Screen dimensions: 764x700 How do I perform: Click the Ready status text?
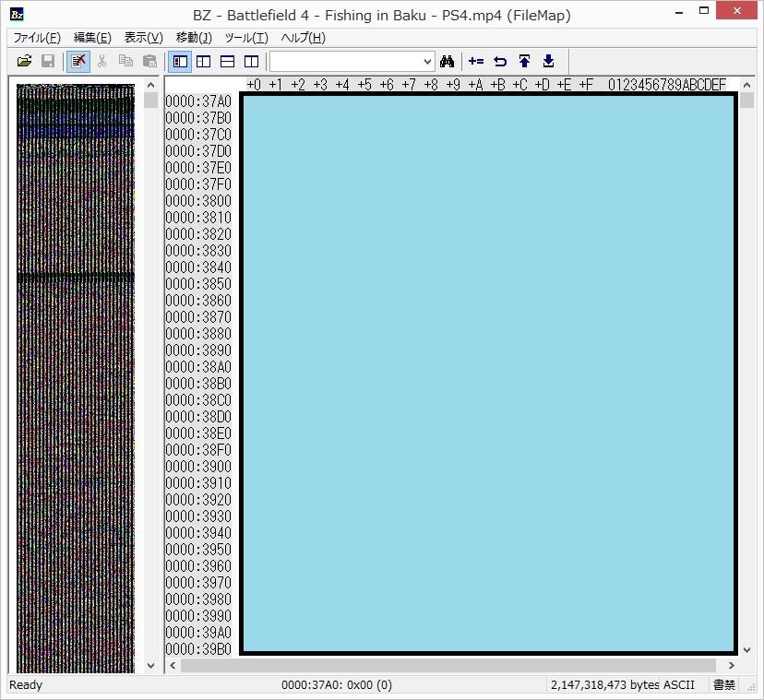[x=26, y=685]
